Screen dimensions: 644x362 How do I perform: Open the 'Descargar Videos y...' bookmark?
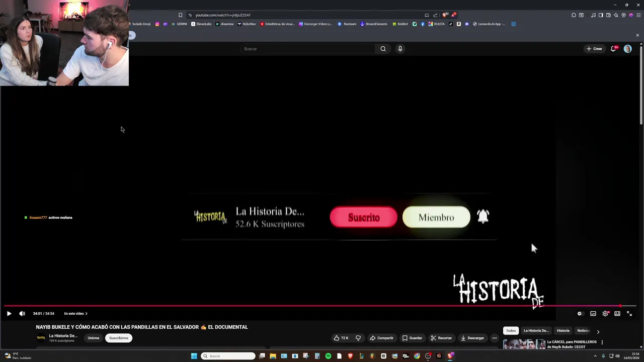click(315, 24)
